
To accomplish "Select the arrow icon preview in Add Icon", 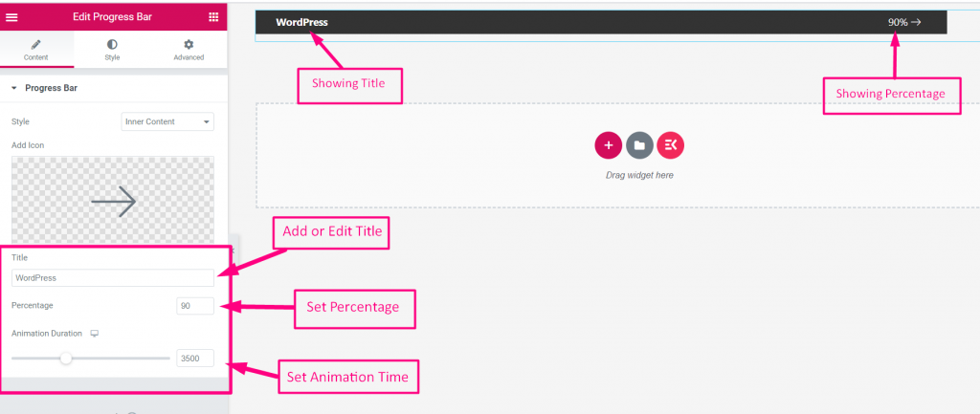I will point(113,201).
